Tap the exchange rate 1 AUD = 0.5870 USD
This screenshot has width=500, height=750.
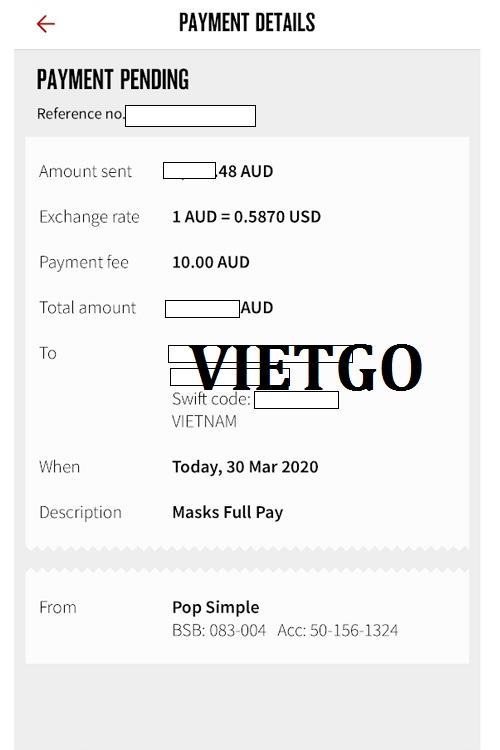tap(246, 217)
